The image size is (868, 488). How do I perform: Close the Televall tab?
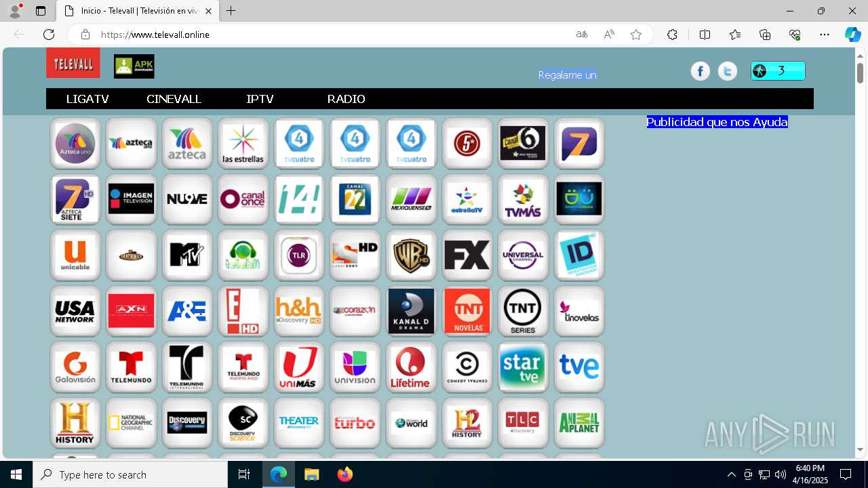click(x=208, y=11)
